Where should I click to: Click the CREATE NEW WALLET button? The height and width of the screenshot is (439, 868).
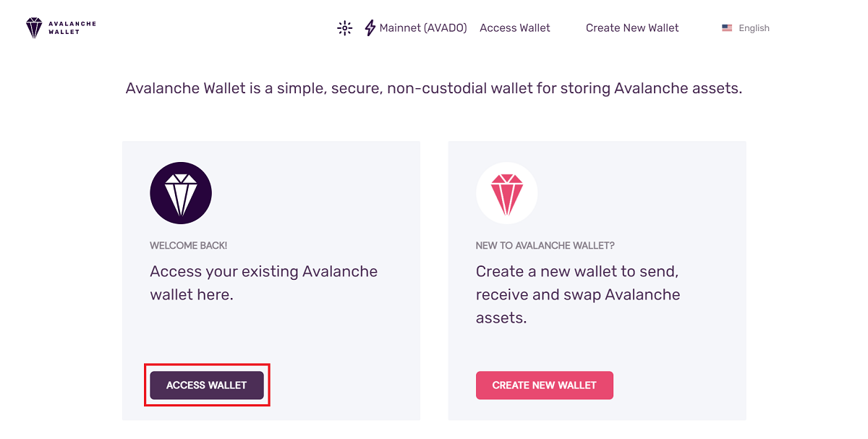coord(545,385)
